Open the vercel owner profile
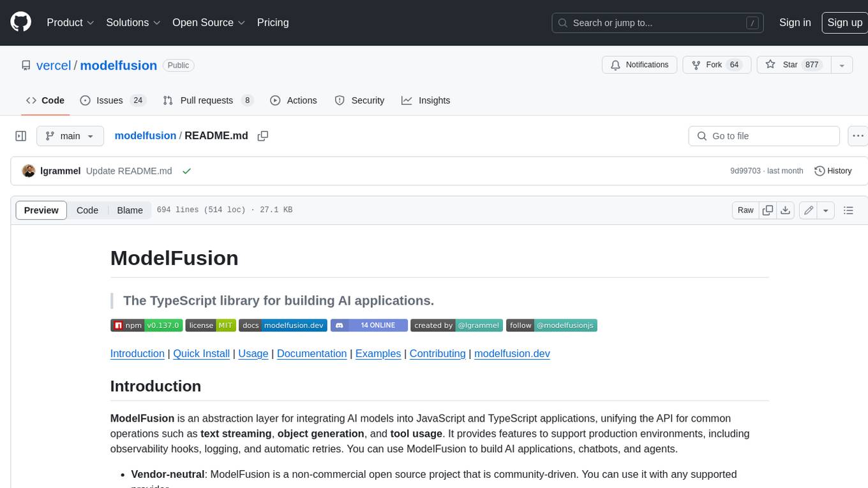Viewport: 868px width, 488px height. pos(54,65)
